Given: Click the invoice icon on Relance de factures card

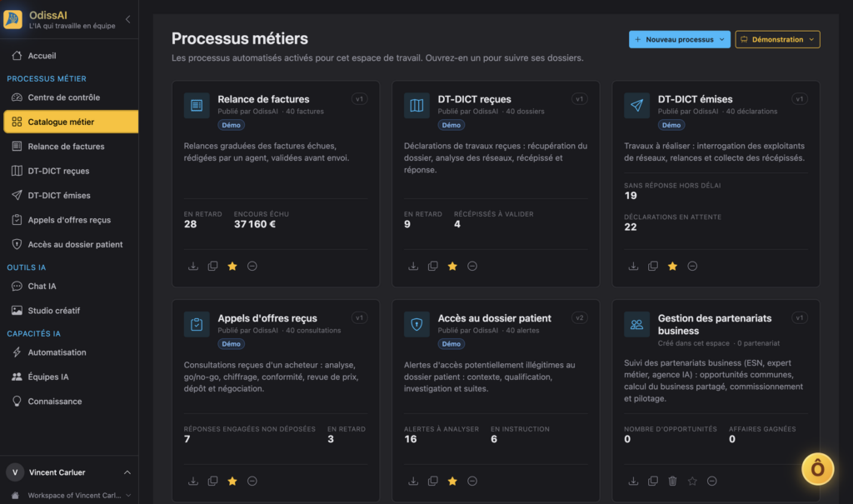Looking at the screenshot, I should (x=197, y=105).
